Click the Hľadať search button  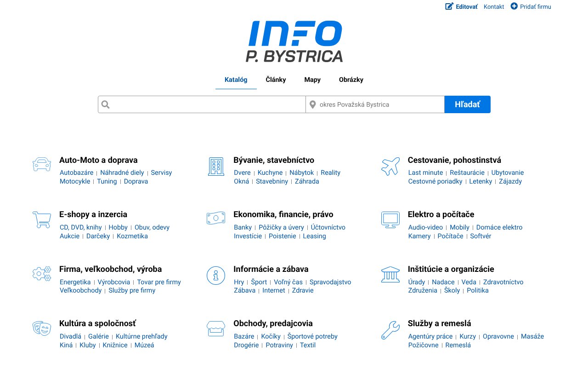click(x=467, y=104)
